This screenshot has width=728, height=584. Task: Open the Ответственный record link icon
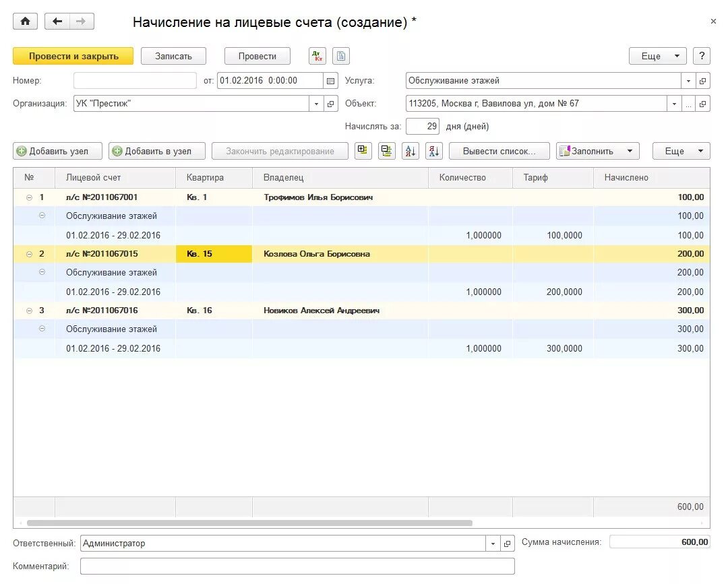[508, 543]
